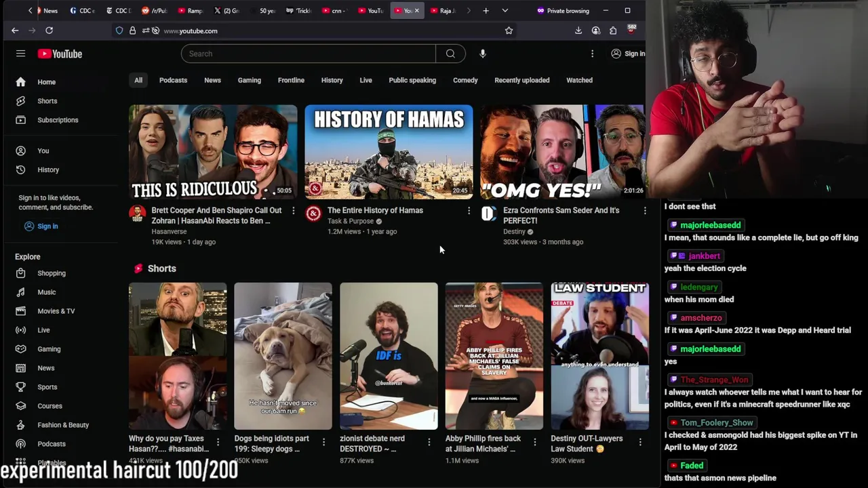This screenshot has height=488, width=868.
Task: Open Brett Cooper And Ben Shapiro video title
Action: [x=216, y=216]
